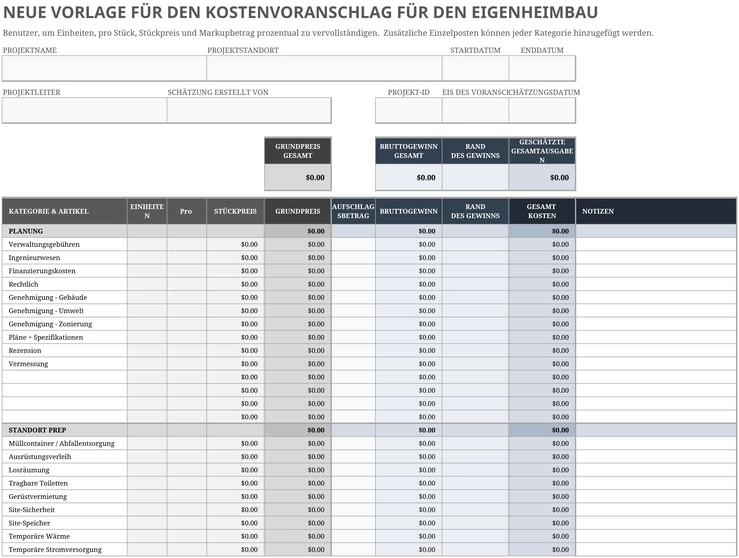Click the Stückpreis cell for Site-Speicher
This screenshot has height=558, width=739.
235,523
